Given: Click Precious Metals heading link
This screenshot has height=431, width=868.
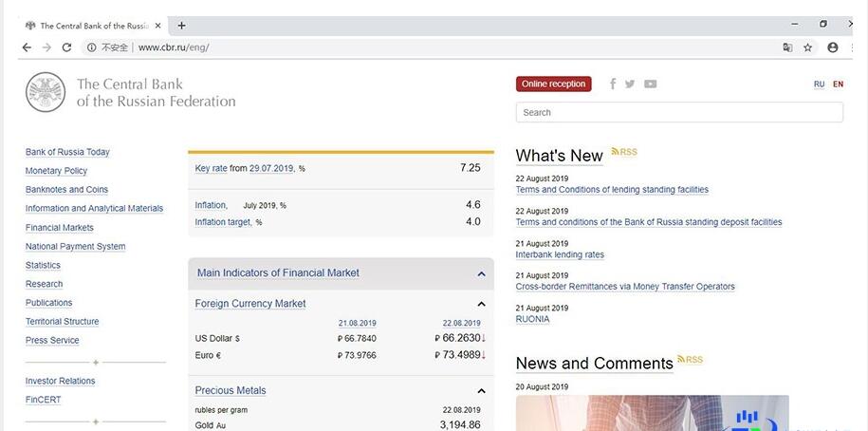Looking at the screenshot, I should 231,390.
